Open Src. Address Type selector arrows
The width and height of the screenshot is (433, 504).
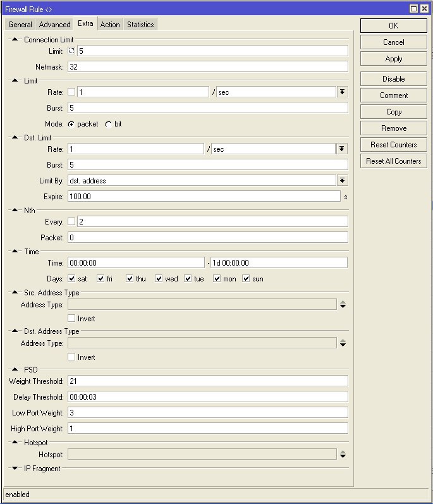click(x=343, y=304)
